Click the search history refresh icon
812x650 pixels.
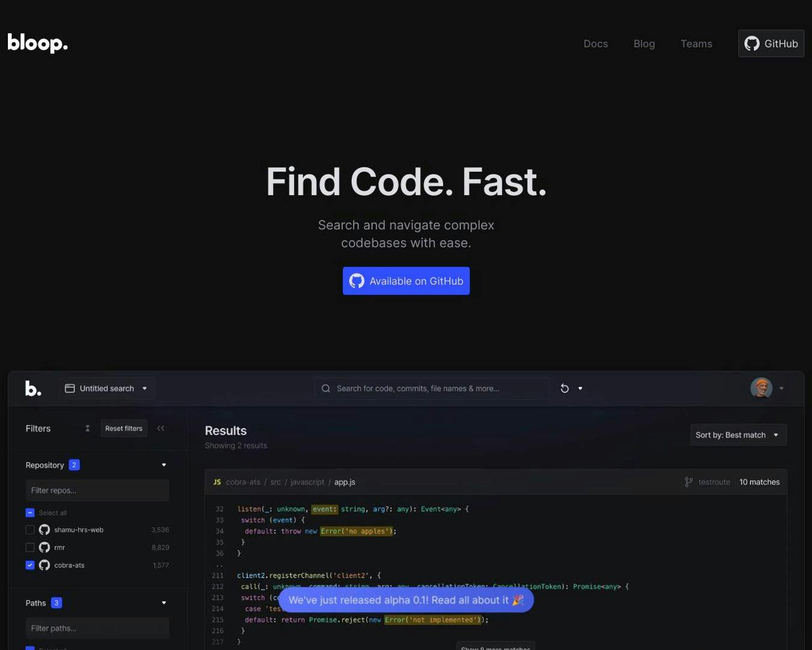564,388
